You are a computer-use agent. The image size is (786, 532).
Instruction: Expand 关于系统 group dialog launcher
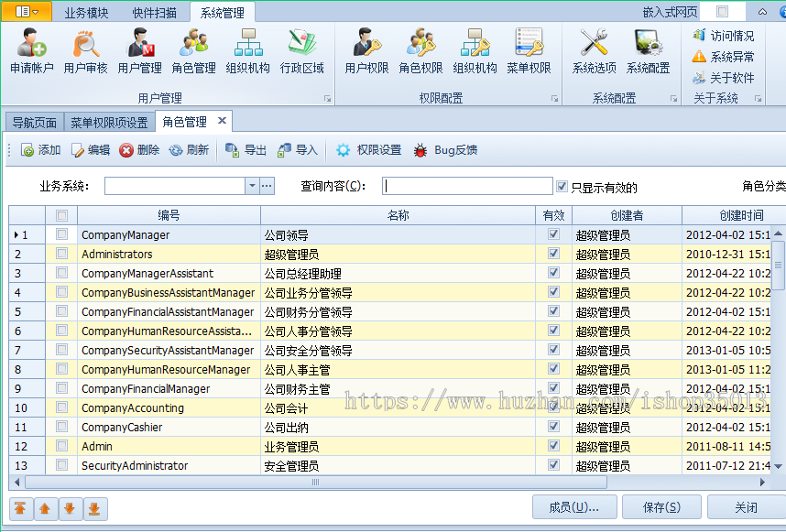[759, 99]
